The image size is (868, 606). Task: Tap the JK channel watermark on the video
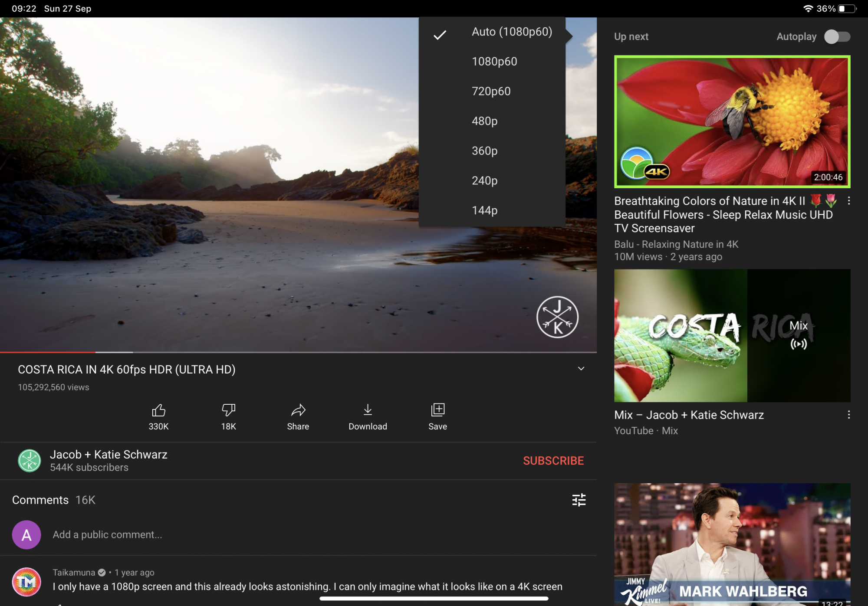pos(557,317)
